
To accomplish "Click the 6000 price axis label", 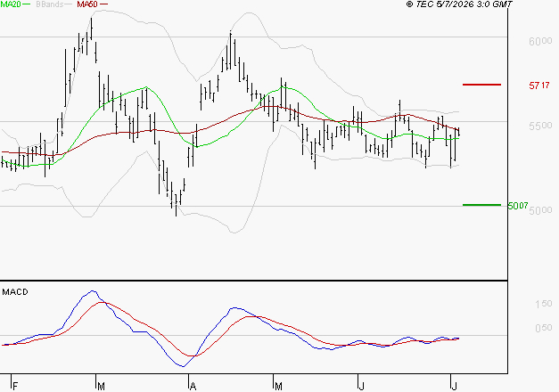I will (x=540, y=41).
